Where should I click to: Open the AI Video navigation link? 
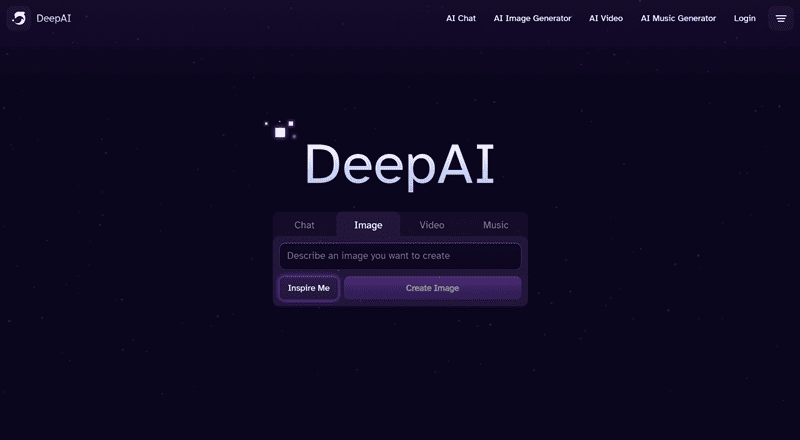(x=606, y=18)
